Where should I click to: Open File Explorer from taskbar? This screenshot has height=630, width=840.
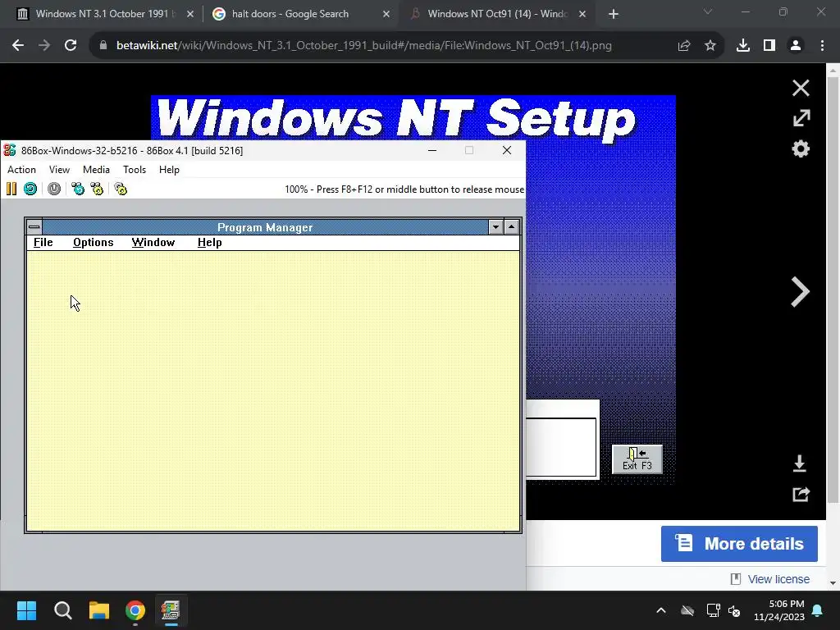tap(99, 610)
